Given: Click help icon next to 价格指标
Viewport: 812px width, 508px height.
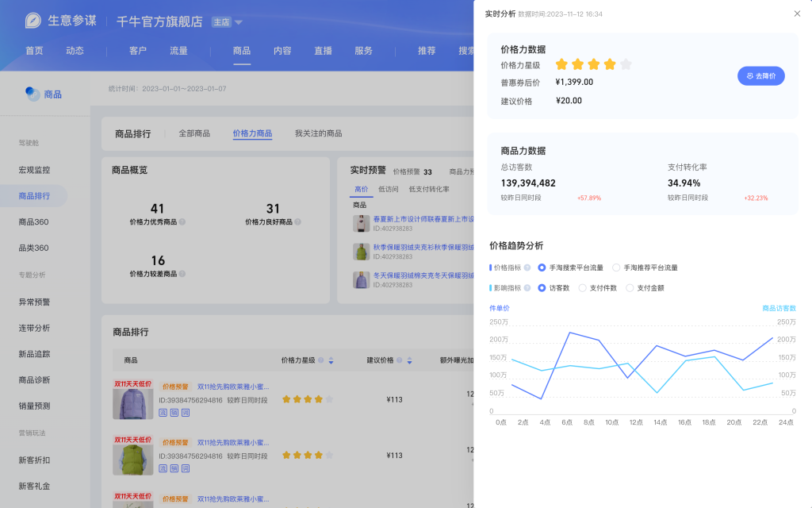Looking at the screenshot, I should (527, 267).
